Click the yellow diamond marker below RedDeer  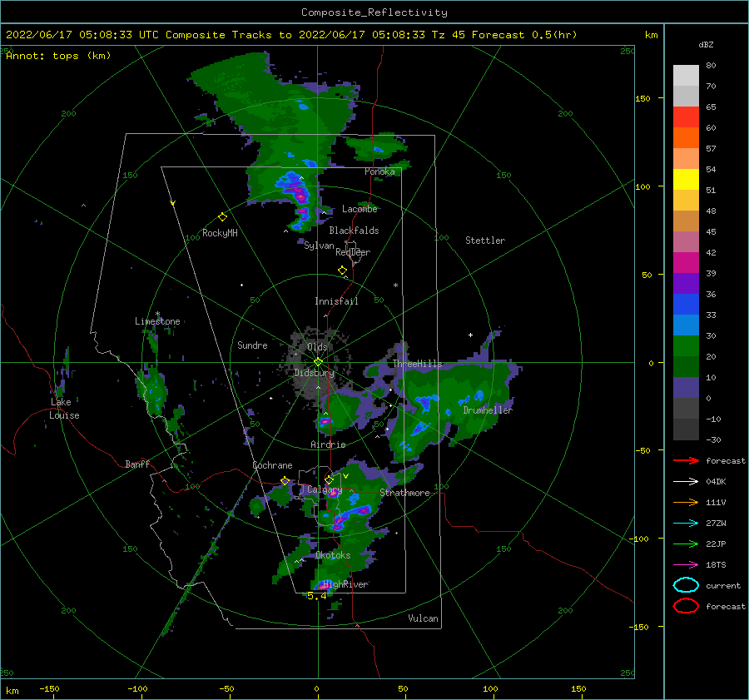(x=342, y=271)
